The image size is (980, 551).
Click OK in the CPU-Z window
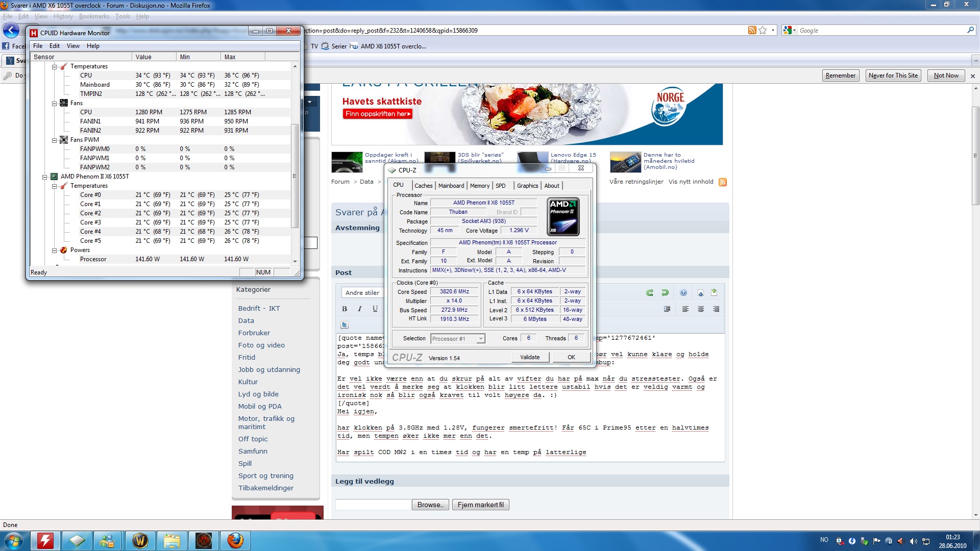[571, 357]
